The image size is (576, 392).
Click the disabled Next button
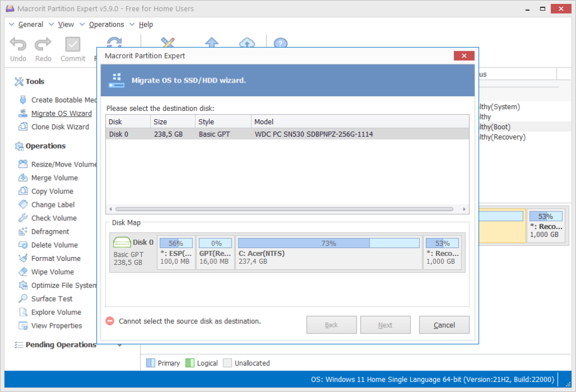click(x=385, y=325)
